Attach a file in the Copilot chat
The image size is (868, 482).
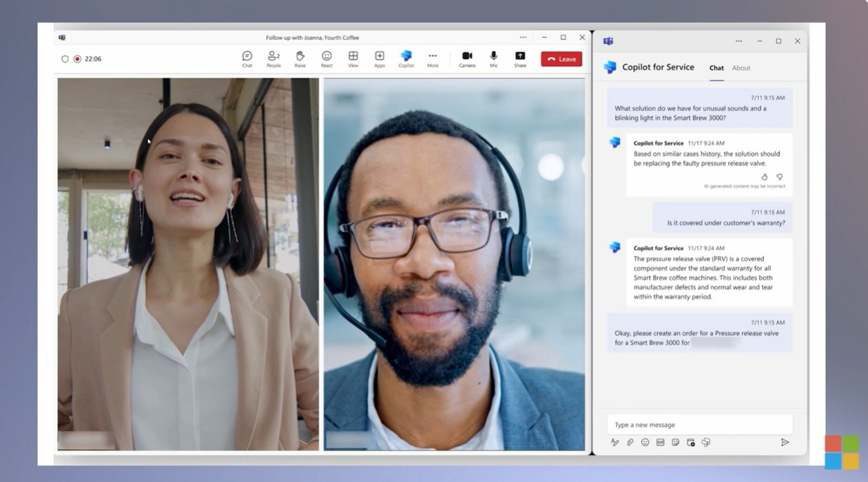(631, 443)
